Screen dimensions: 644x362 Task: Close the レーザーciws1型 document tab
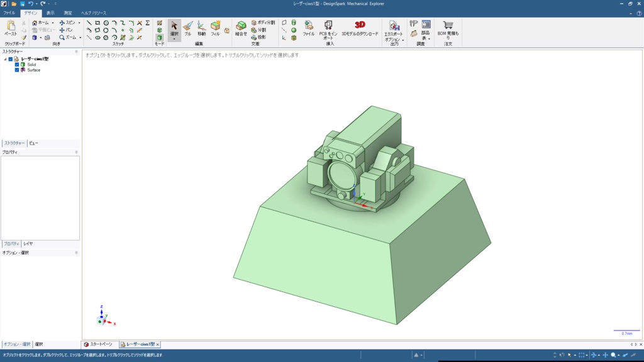click(158, 345)
